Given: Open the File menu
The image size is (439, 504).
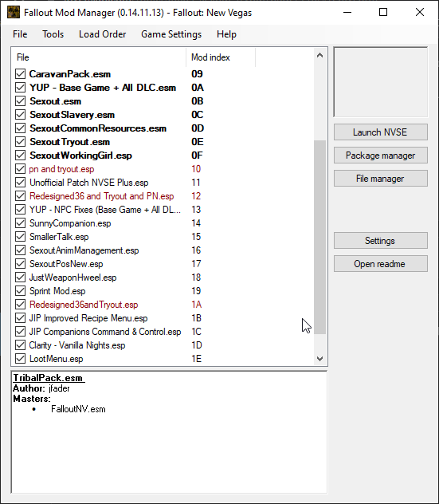Looking at the screenshot, I should 20,34.
